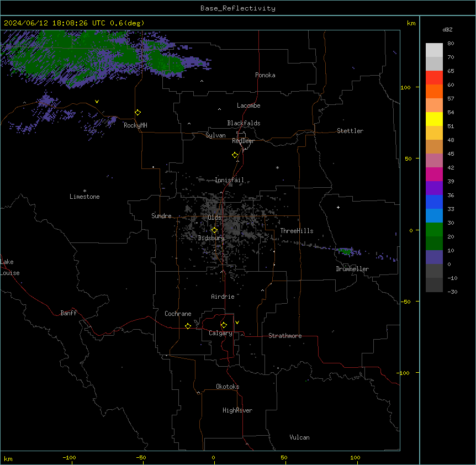Select the Innisfail label
This screenshot has height=465, width=476.
(x=229, y=180)
